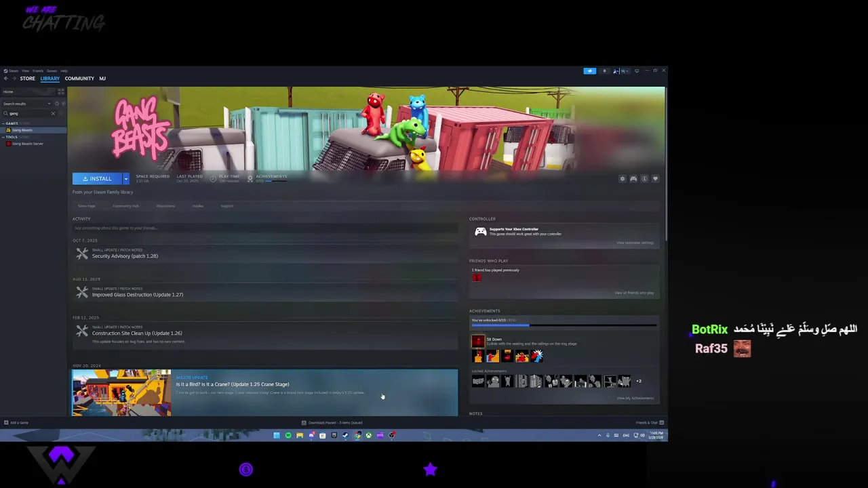Open Construction Site Clean Up (Update 1.26) news
The width and height of the screenshot is (868, 488).
[x=137, y=333]
